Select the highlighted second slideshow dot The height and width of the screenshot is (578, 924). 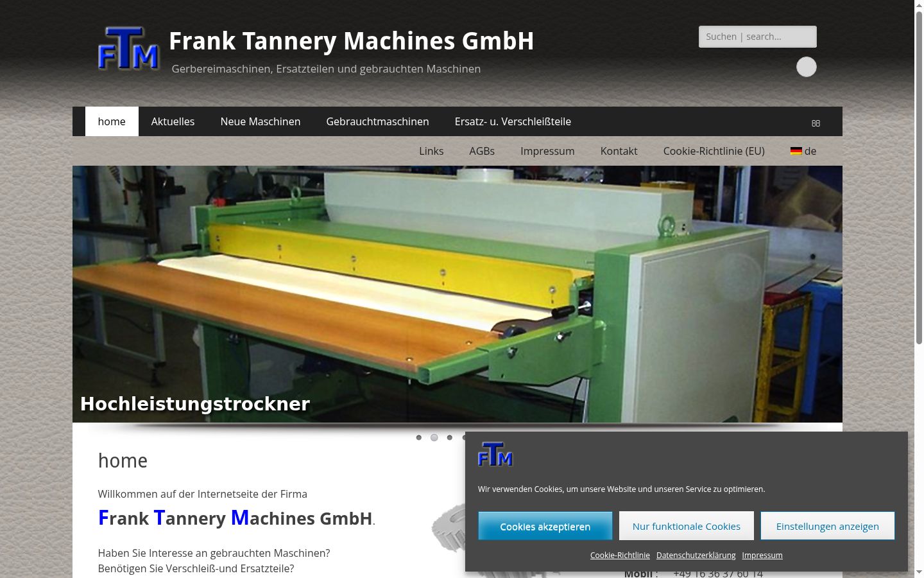point(434,437)
